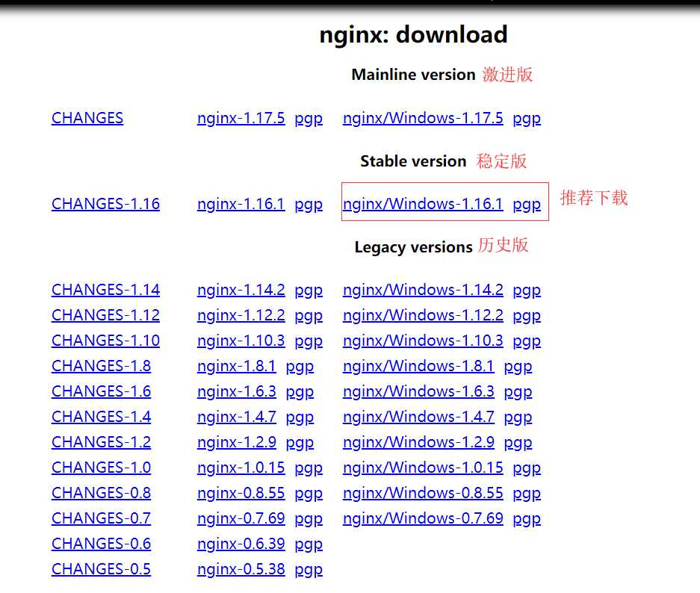The width and height of the screenshot is (700, 593).
Task: Download nginx-1.4.7 source
Action: click(x=237, y=417)
